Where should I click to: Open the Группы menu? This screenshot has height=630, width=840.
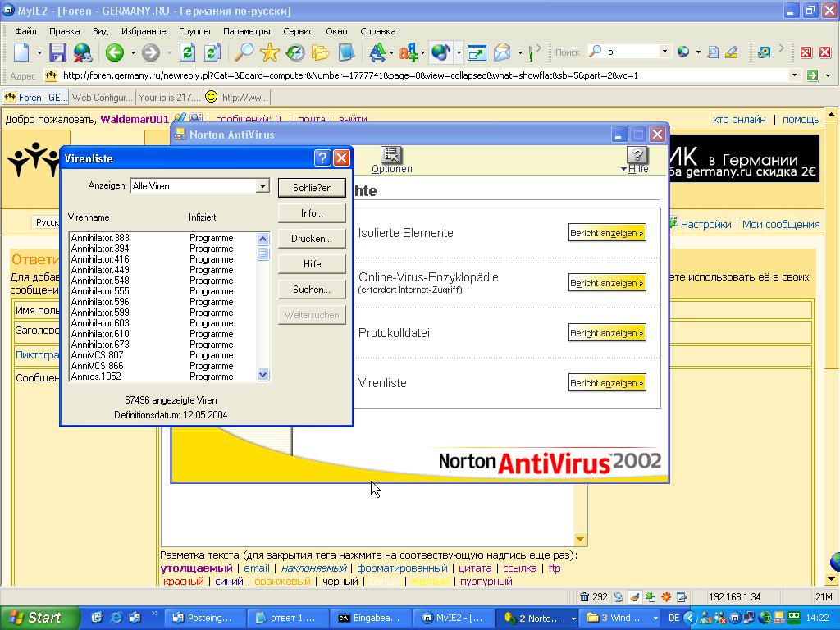tap(194, 31)
